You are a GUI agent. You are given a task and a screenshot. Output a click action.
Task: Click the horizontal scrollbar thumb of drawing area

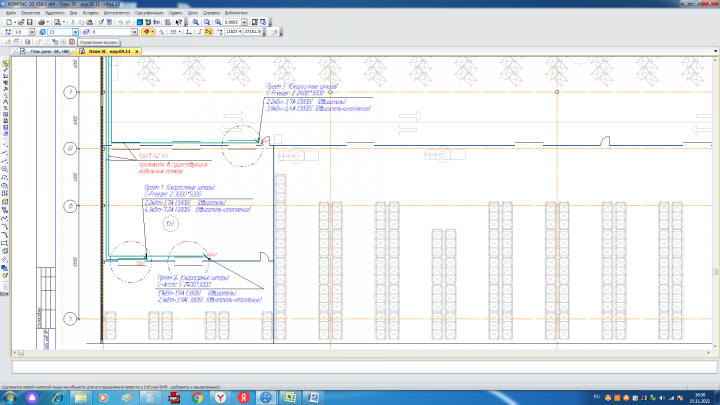click(x=21, y=353)
